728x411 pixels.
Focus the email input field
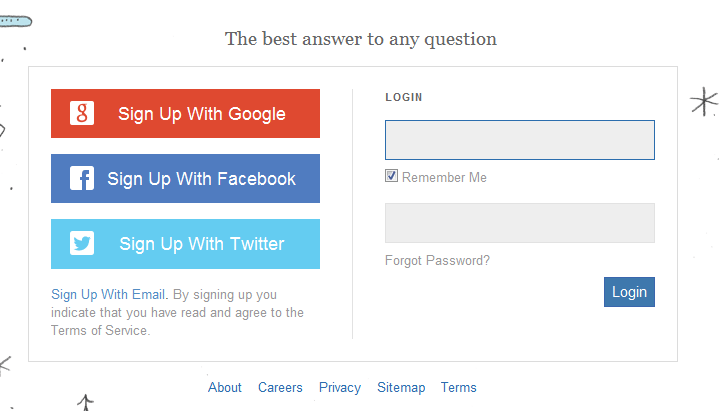point(519,140)
